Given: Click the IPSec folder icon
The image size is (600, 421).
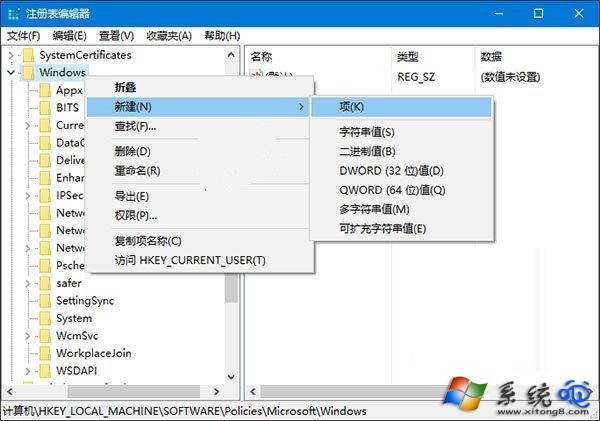Looking at the screenshot, I should point(45,196).
